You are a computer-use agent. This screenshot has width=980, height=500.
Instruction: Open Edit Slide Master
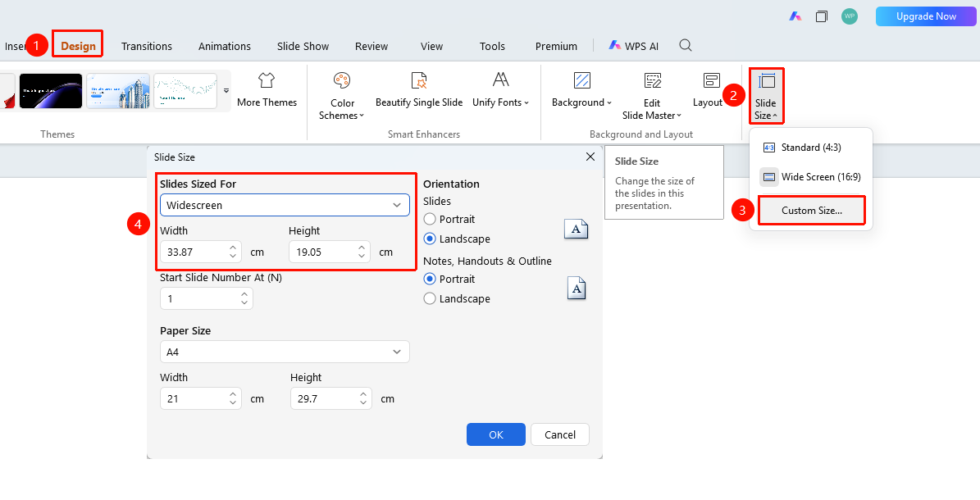(x=652, y=96)
